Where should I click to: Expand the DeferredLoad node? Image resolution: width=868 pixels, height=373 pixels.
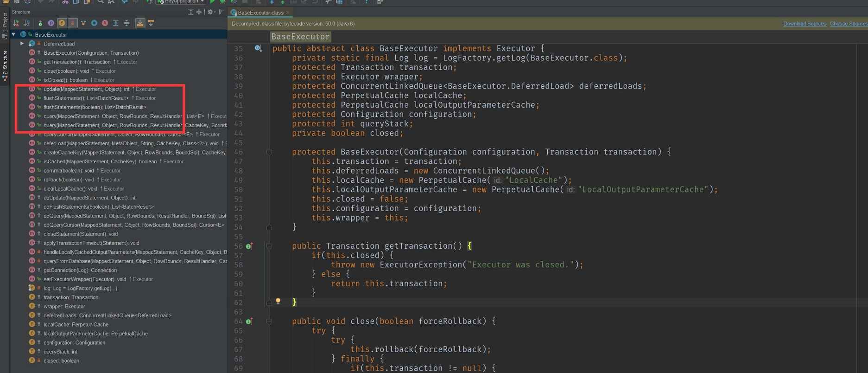pos(22,43)
